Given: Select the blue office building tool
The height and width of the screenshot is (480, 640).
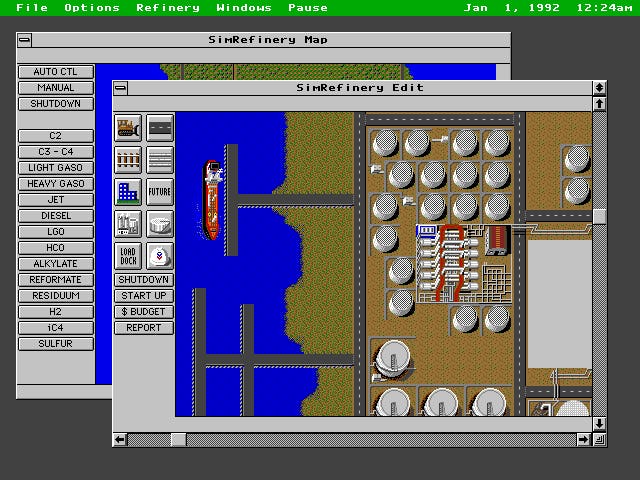Looking at the screenshot, I should (129, 191).
